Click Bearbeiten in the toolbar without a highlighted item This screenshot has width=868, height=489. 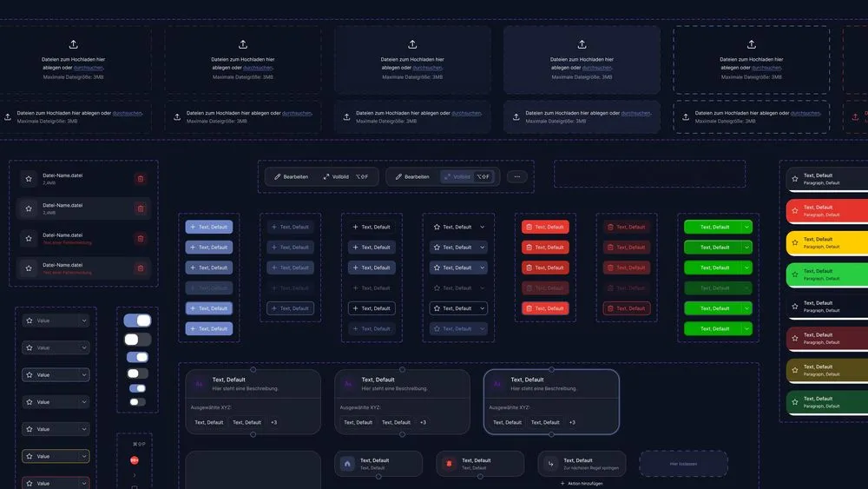291,176
